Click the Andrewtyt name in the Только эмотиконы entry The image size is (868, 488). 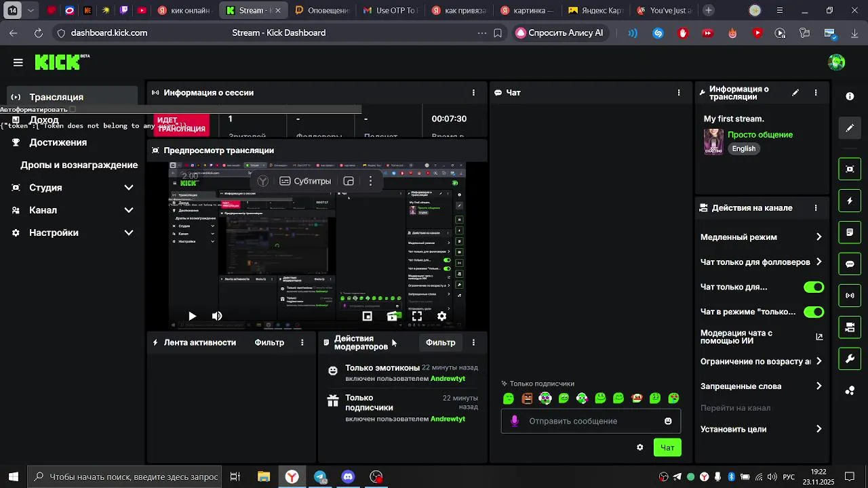pos(448,378)
